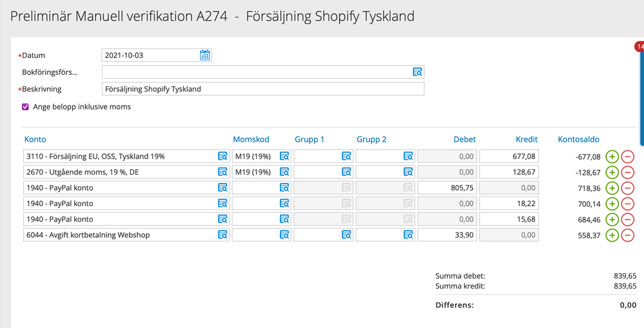The height and width of the screenshot is (328, 644).
Task: Open Momskod selector on 3110 row
Action: (x=284, y=156)
